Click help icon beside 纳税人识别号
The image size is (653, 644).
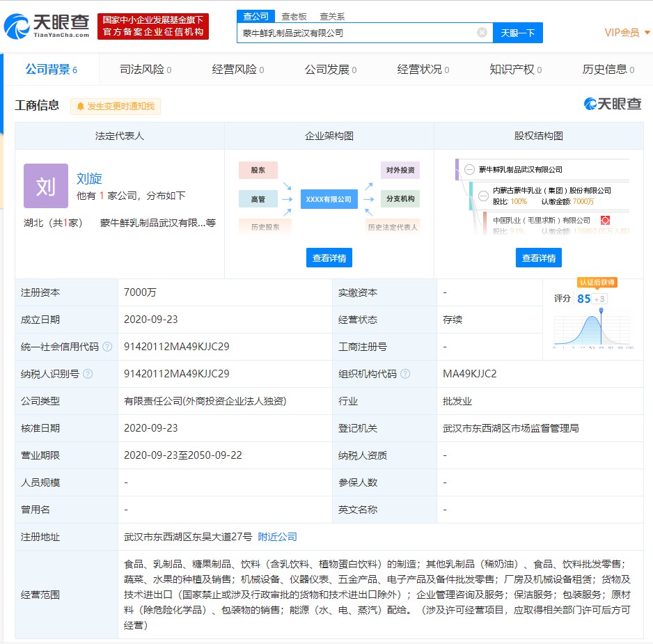[88, 374]
